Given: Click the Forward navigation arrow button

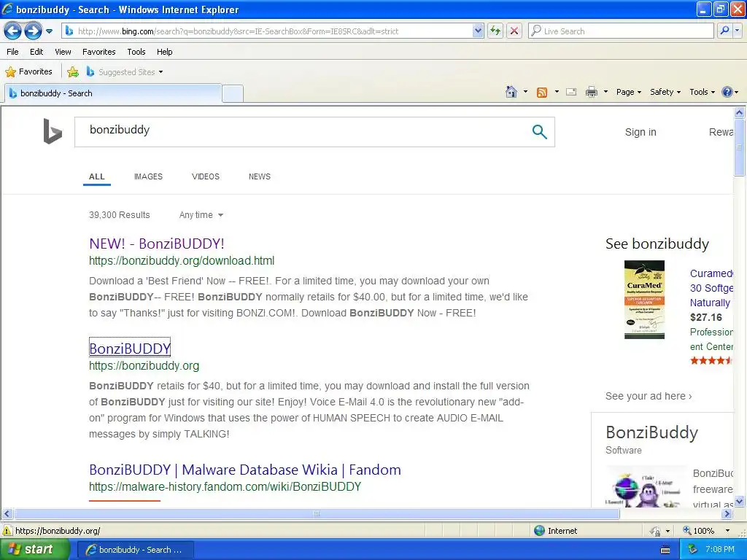Looking at the screenshot, I should coord(33,31).
